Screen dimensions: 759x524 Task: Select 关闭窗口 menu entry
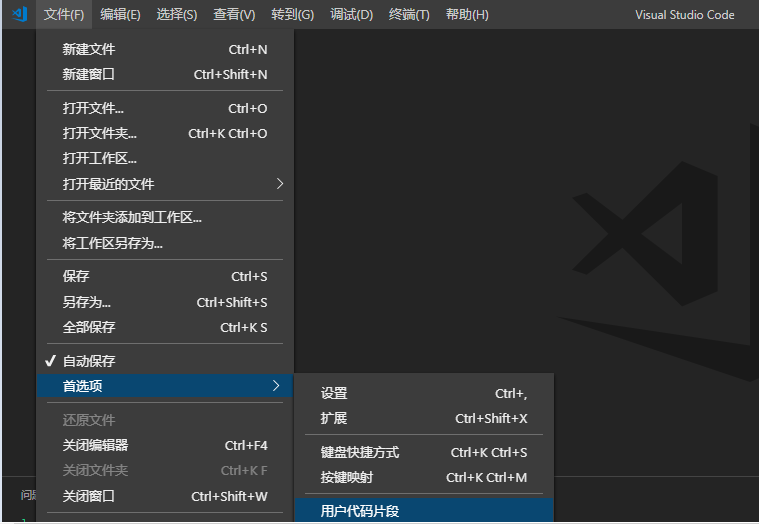(x=165, y=496)
